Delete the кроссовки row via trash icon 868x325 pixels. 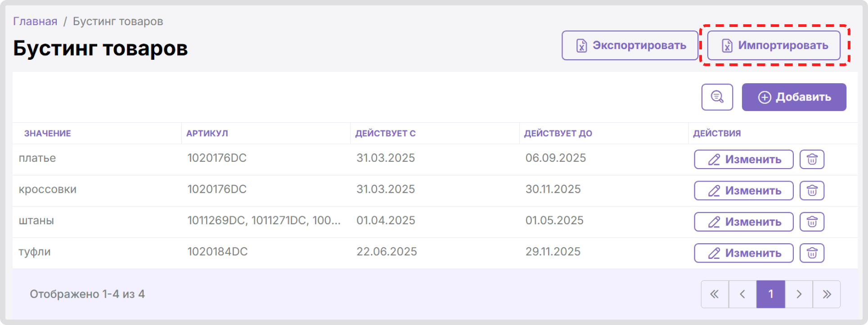click(812, 191)
